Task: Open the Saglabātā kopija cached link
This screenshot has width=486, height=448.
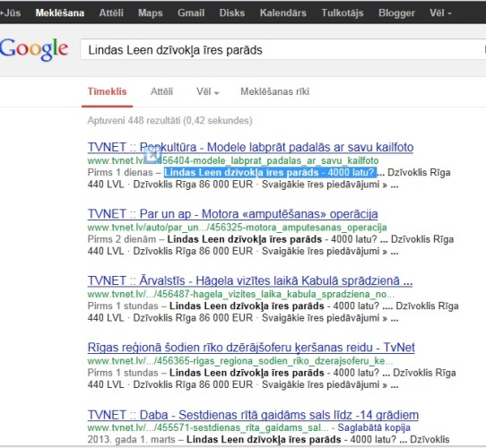Action: coord(374,428)
